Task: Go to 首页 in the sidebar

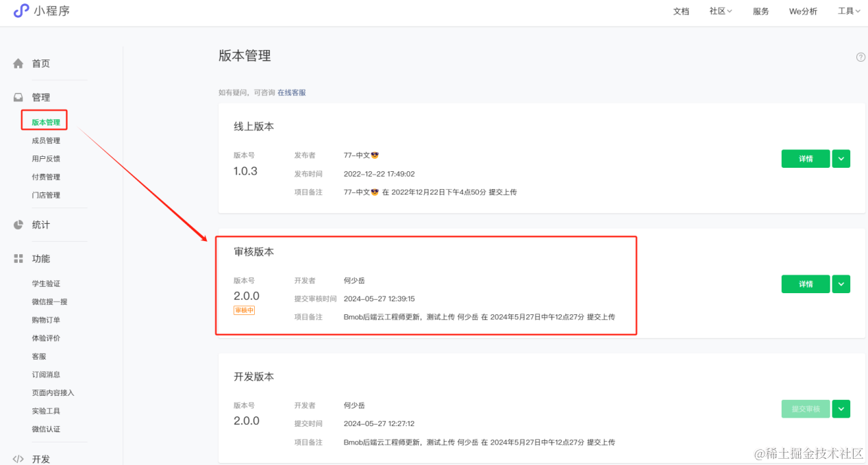Action: (x=41, y=64)
